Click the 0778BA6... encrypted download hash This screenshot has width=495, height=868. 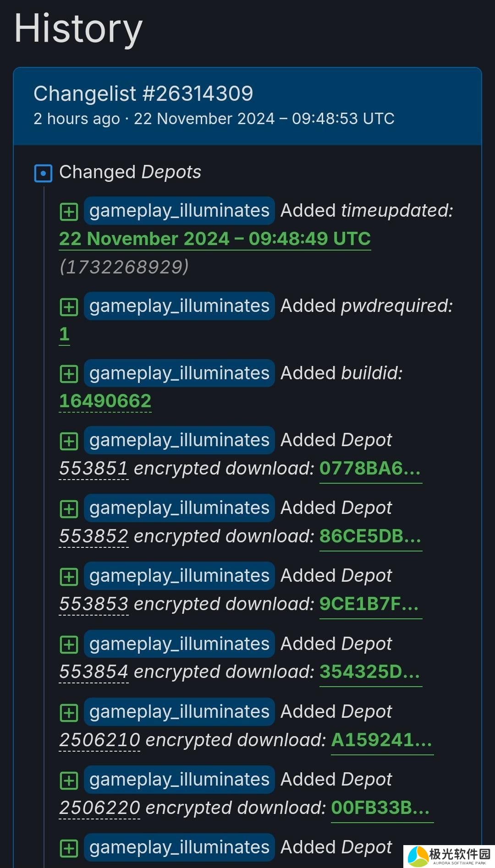(370, 469)
